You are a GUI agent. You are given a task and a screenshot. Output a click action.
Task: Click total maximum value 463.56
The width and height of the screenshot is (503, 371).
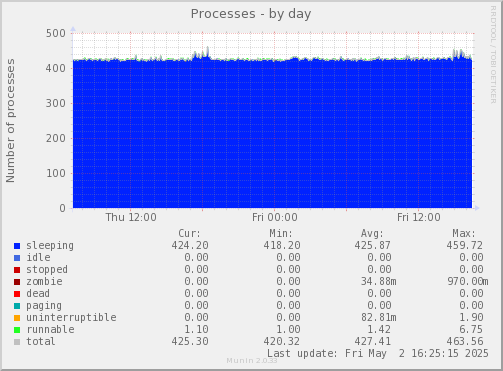tap(465, 341)
